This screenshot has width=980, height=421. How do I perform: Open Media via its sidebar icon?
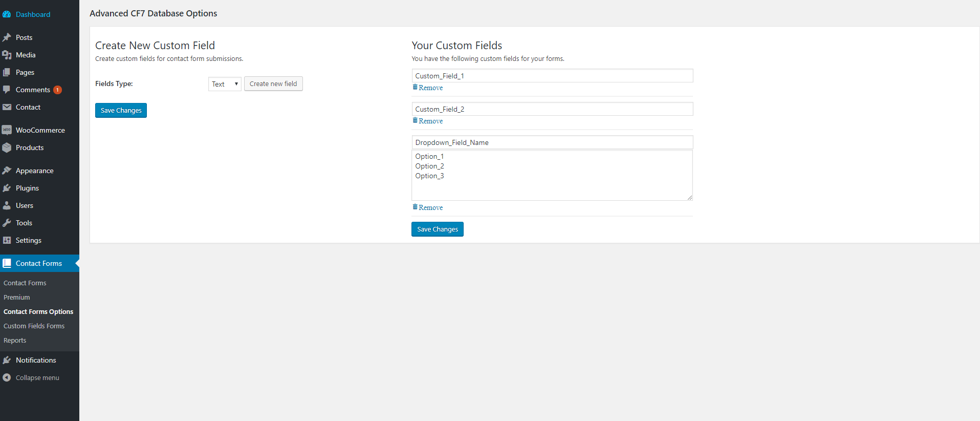click(x=7, y=55)
